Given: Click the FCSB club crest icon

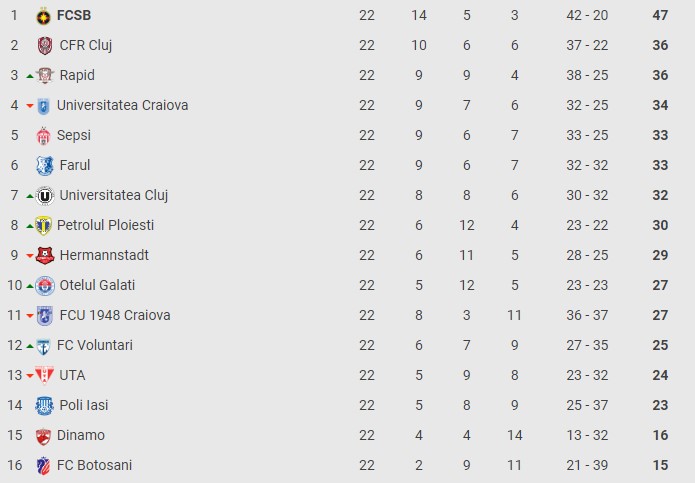Looking at the screenshot, I should tap(43, 16).
